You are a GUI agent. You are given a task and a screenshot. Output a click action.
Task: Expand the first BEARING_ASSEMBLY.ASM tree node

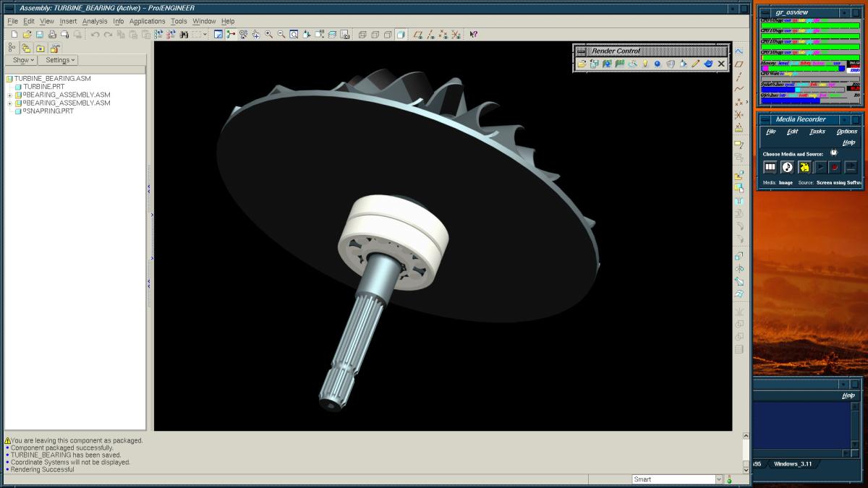(x=9, y=95)
